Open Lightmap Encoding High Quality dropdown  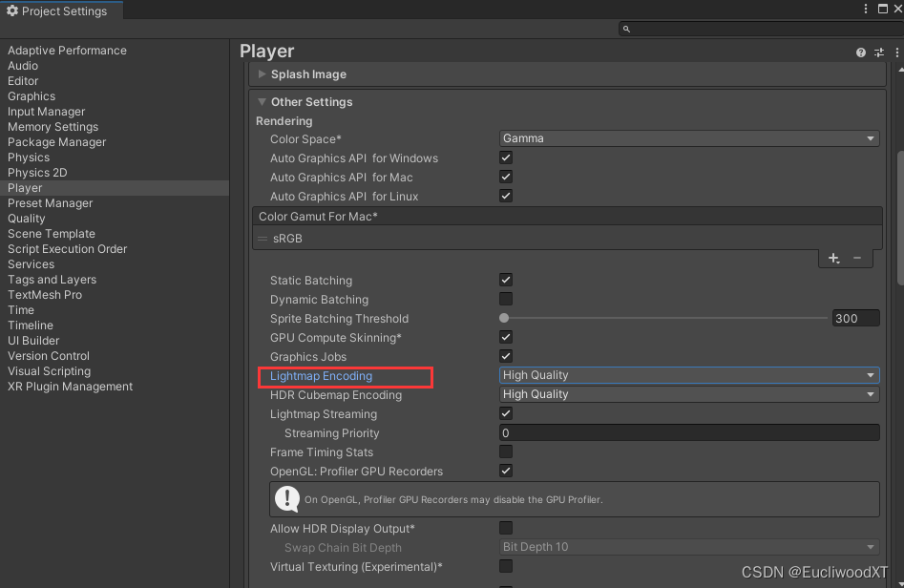click(x=689, y=375)
